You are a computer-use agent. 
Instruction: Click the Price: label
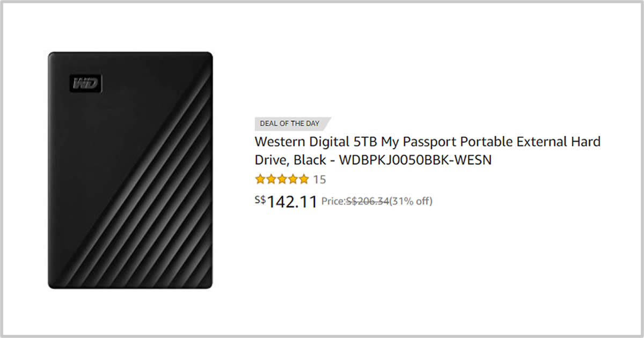click(333, 202)
